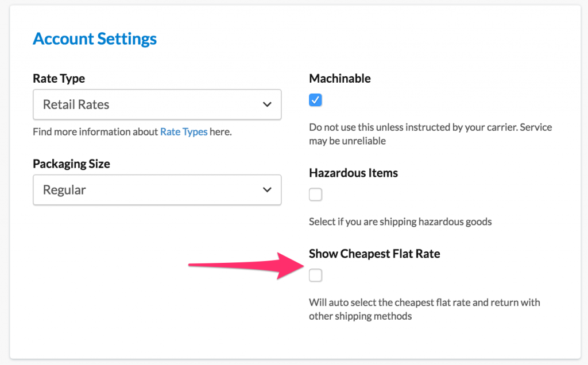Viewport: 588px width, 365px height.
Task: Enable the Hazardous Items checkbox
Action: pos(315,195)
